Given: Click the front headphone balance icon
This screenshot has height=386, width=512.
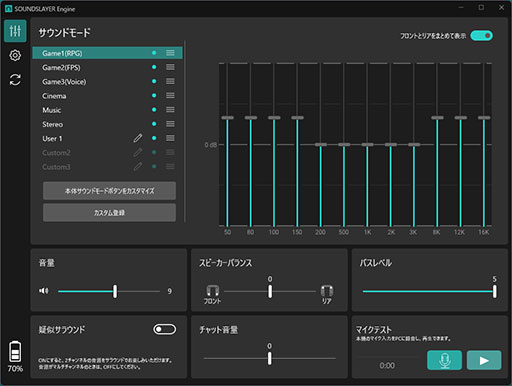Looking at the screenshot, I should coord(212,291).
